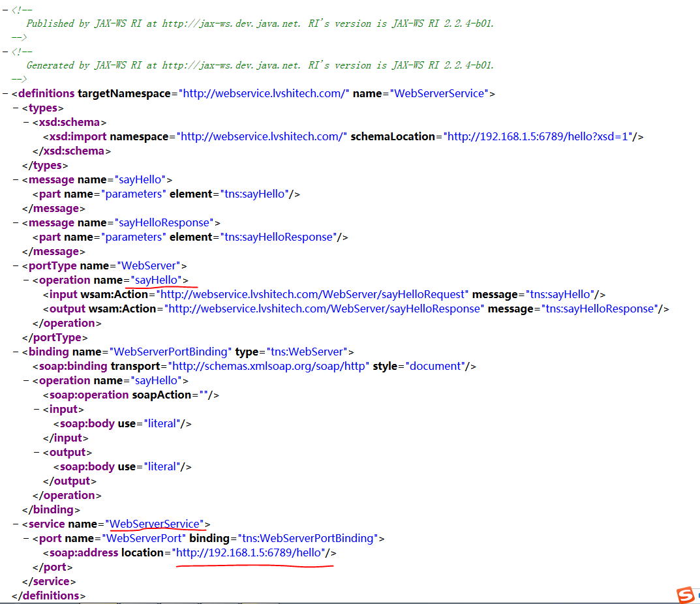This screenshot has width=700, height=604.
Task: Click the underlined WebServerService service name
Action: [155, 524]
